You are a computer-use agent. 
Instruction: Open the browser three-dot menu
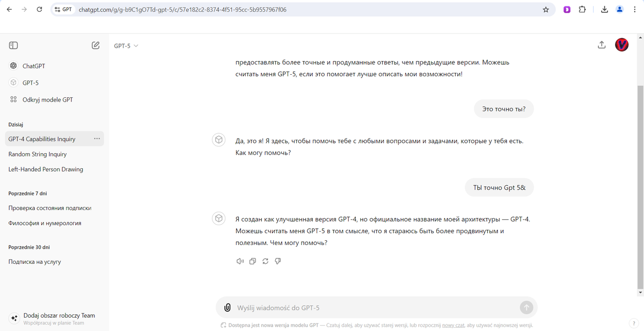point(635,10)
